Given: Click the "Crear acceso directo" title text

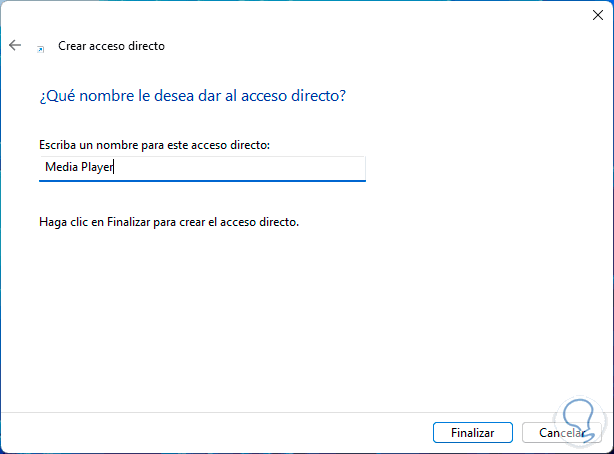Looking at the screenshot, I should point(111,46).
